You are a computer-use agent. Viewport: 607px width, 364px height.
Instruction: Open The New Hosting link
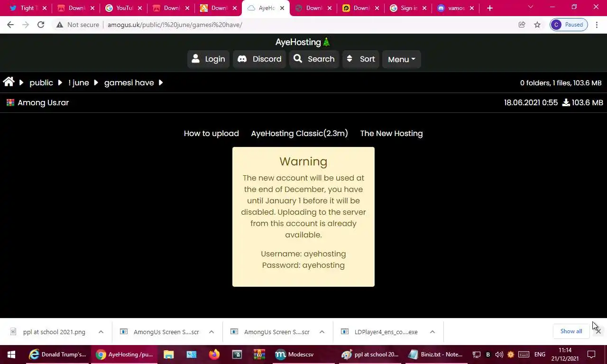click(392, 133)
